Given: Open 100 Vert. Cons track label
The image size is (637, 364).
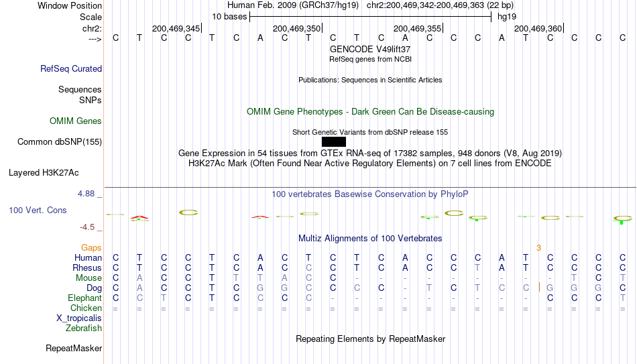Looking at the screenshot, I should (x=38, y=210).
